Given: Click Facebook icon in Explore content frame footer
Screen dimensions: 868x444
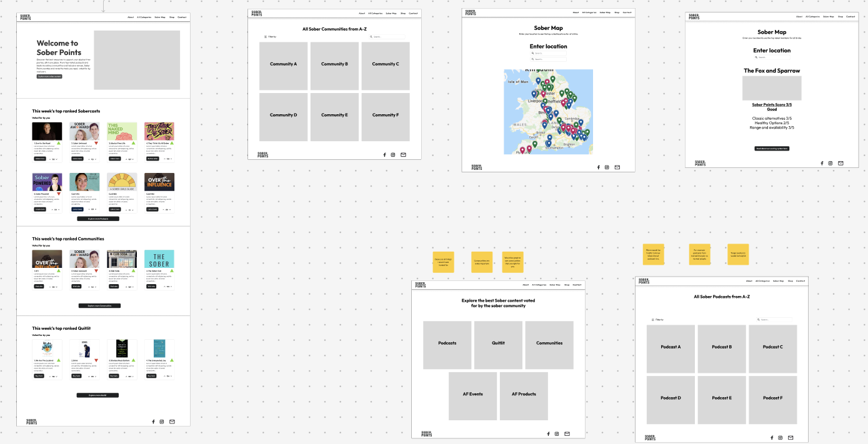Looking at the screenshot, I should 548,433.
